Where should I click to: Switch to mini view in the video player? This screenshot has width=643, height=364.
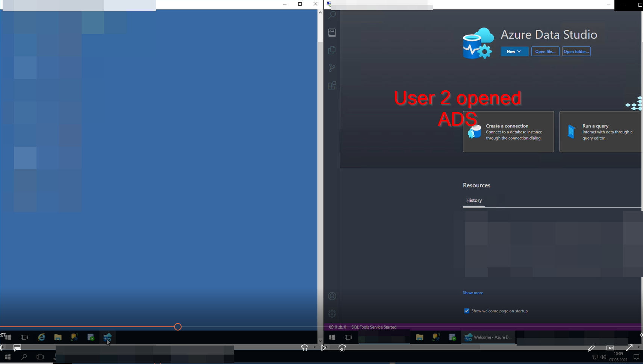[x=610, y=348]
